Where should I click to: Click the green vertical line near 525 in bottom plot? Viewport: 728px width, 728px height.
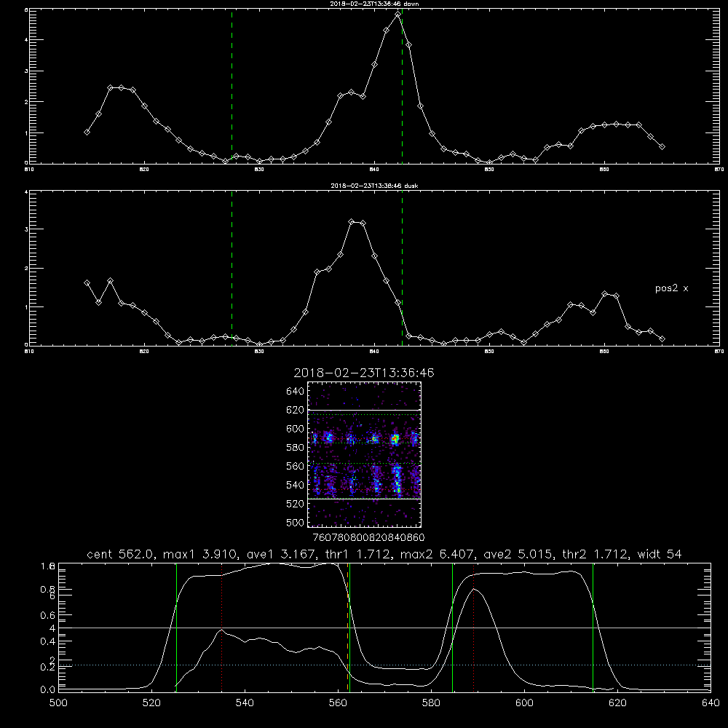coord(176,627)
